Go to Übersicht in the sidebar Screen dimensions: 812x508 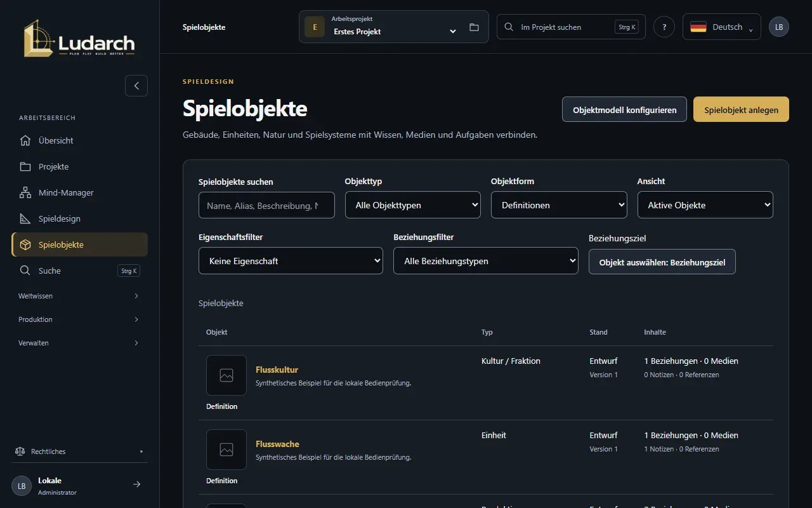click(79, 140)
